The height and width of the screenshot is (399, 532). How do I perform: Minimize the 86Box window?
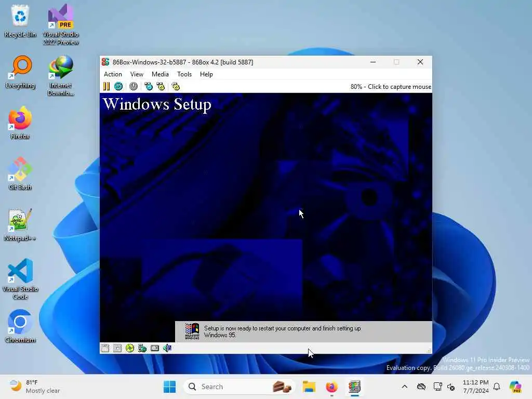[x=373, y=62]
